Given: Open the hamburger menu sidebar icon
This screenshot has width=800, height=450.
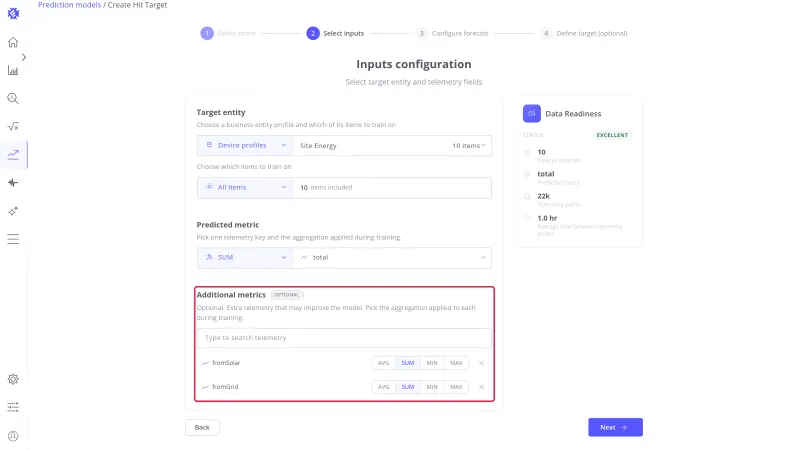Looking at the screenshot, I should point(13,239).
